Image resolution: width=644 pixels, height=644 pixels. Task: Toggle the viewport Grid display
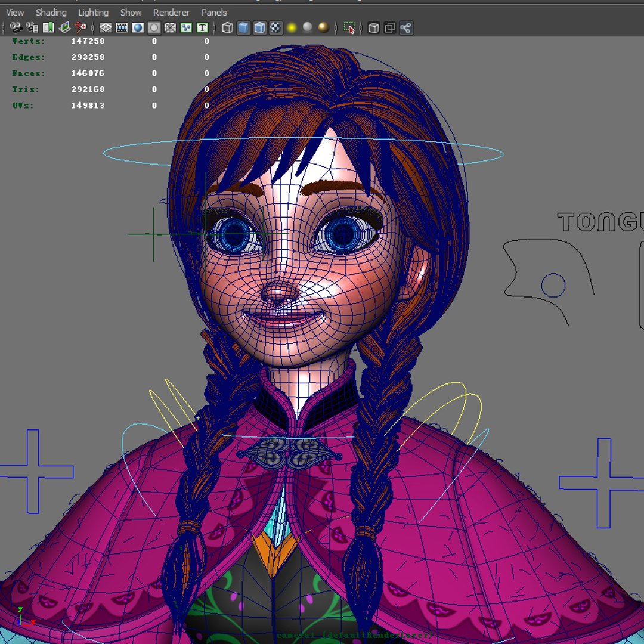pyautogui.click(x=106, y=28)
